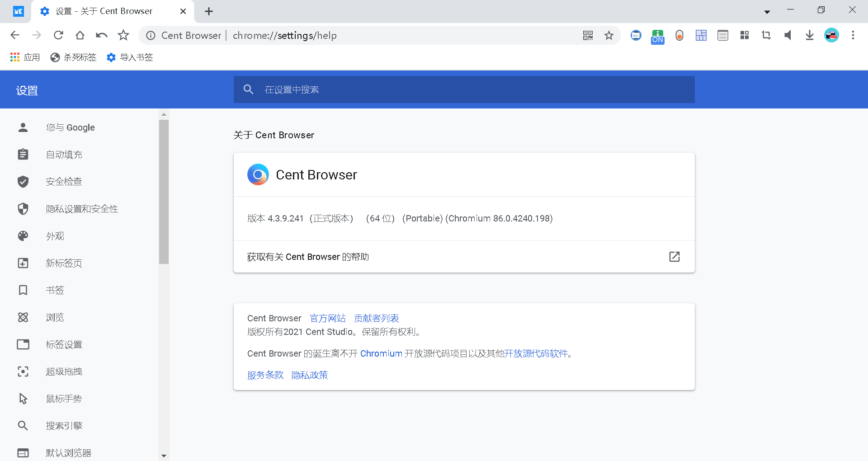Open downloads with the download arrow icon
The height and width of the screenshot is (461, 868).
pyautogui.click(x=810, y=35)
